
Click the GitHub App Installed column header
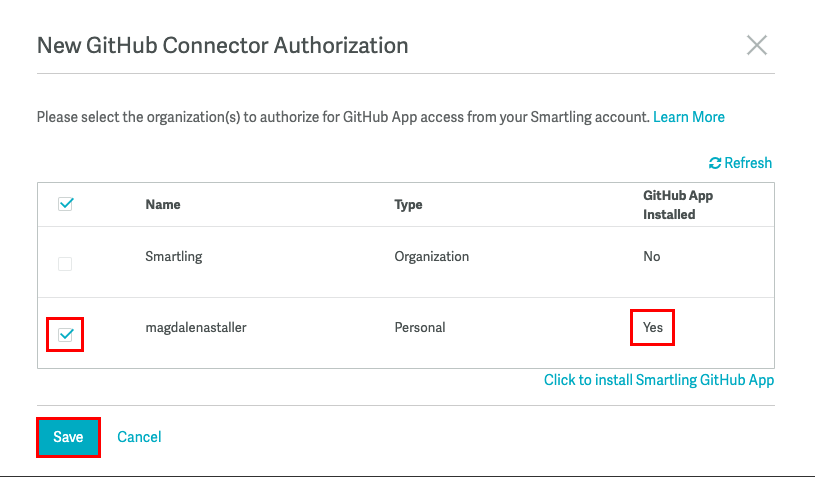(677, 205)
